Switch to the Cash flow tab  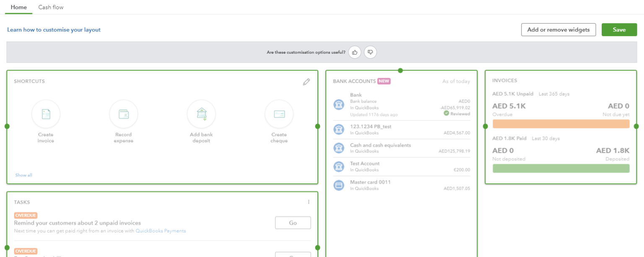[51, 7]
